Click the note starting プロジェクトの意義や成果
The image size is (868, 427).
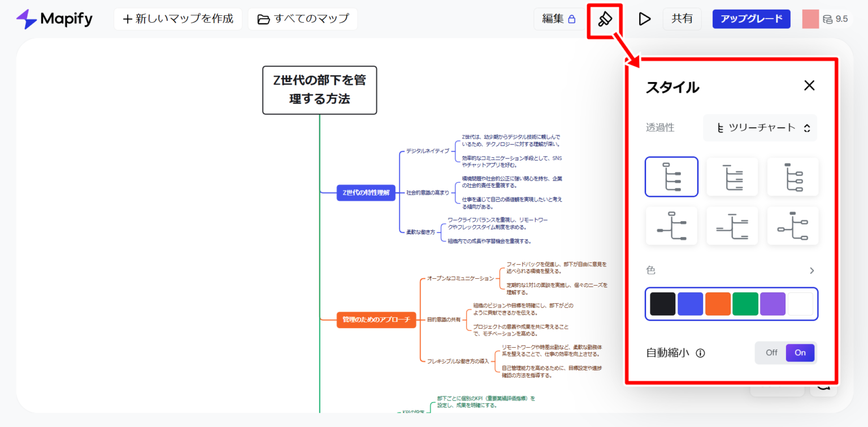pyautogui.click(x=520, y=330)
